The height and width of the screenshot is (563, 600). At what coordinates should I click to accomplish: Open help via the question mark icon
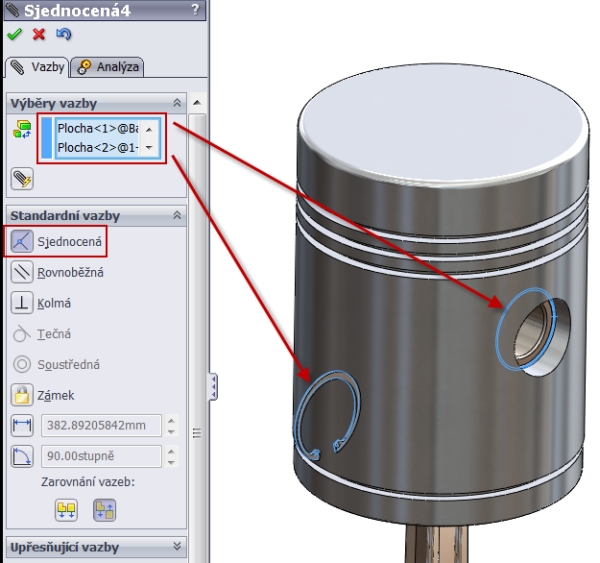pos(195,9)
